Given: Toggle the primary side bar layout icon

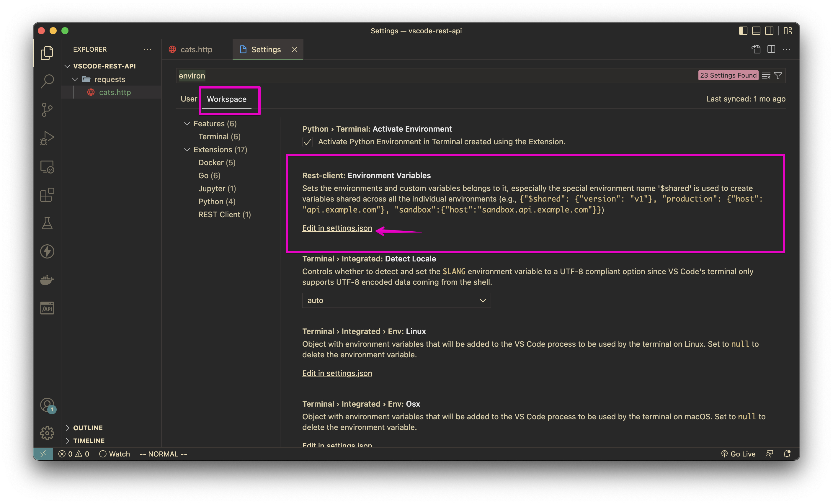Looking at the screenshot, I should [743, 31].
